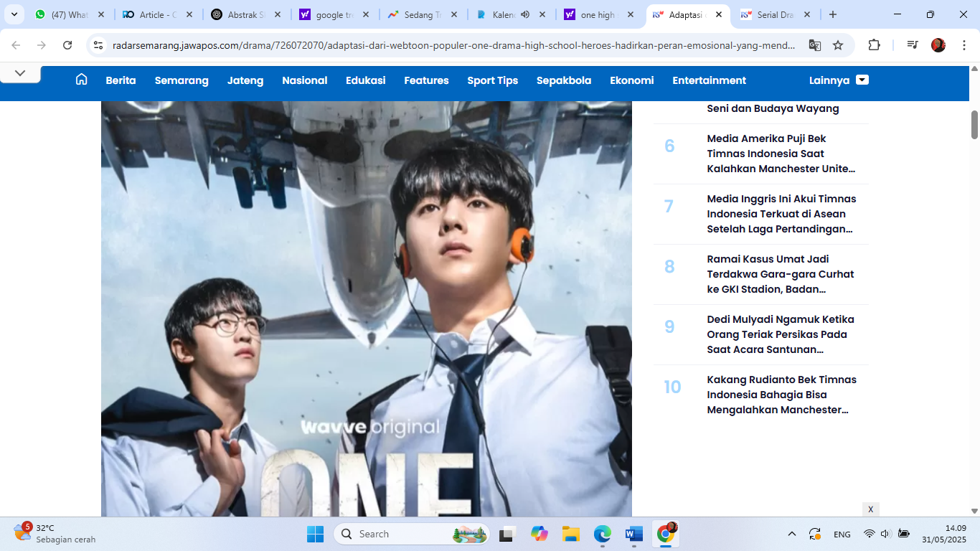Screen dimensions: 980x551
Task: Open the Jateng section
Action: pyautogui.click(x=245, y=80)
